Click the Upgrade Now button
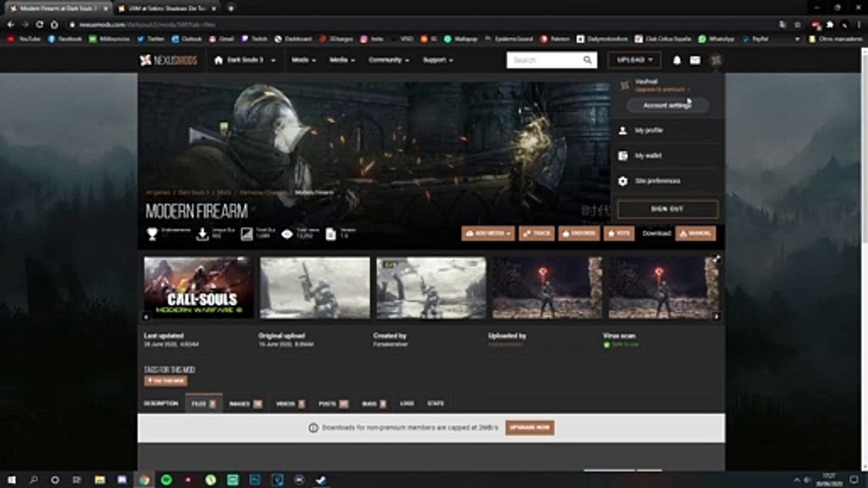Image resolution: width=868 pixels, height=488 pixels. click(530, 428)
